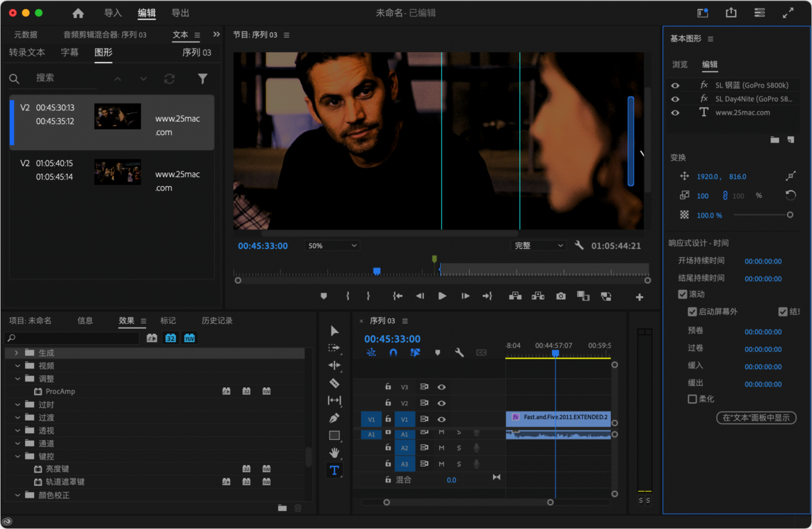Select the Slip tool
812x529 pixels.
334,400
